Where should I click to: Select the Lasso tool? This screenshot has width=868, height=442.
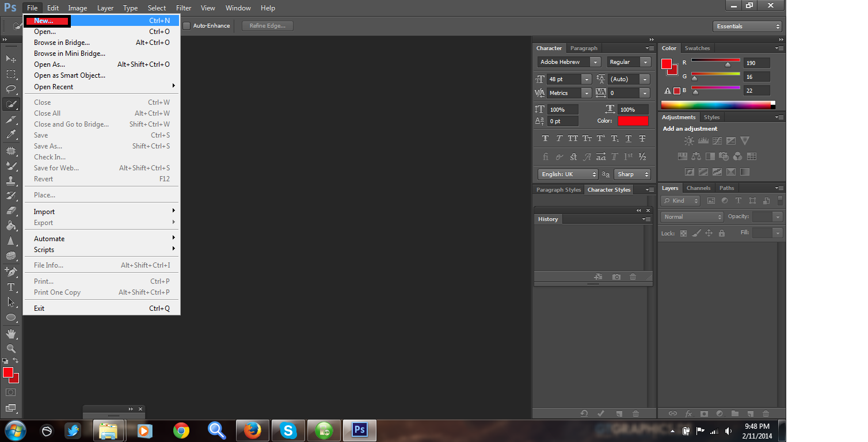coord(11,89)
